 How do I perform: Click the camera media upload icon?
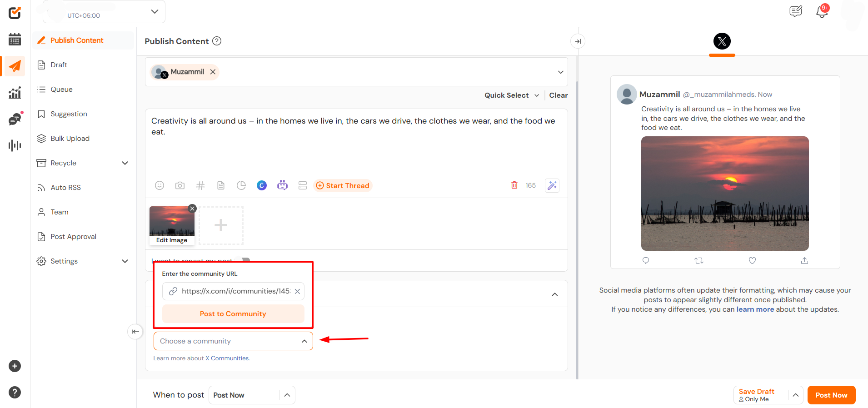180,185
